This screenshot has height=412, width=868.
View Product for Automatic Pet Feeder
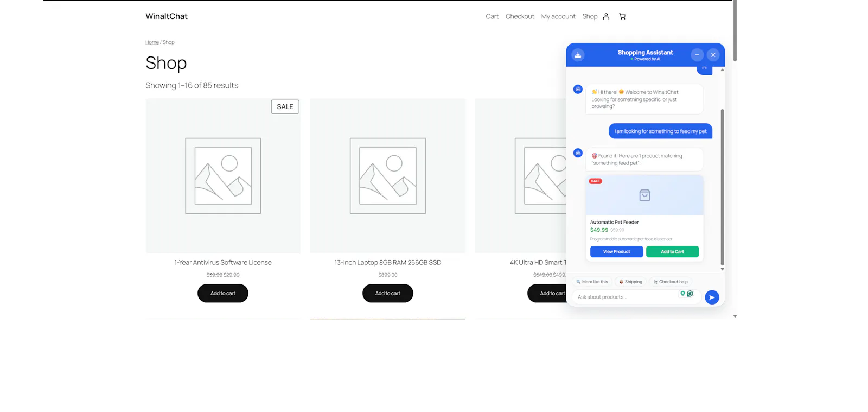pyautogui.click(x=617, y=252)
